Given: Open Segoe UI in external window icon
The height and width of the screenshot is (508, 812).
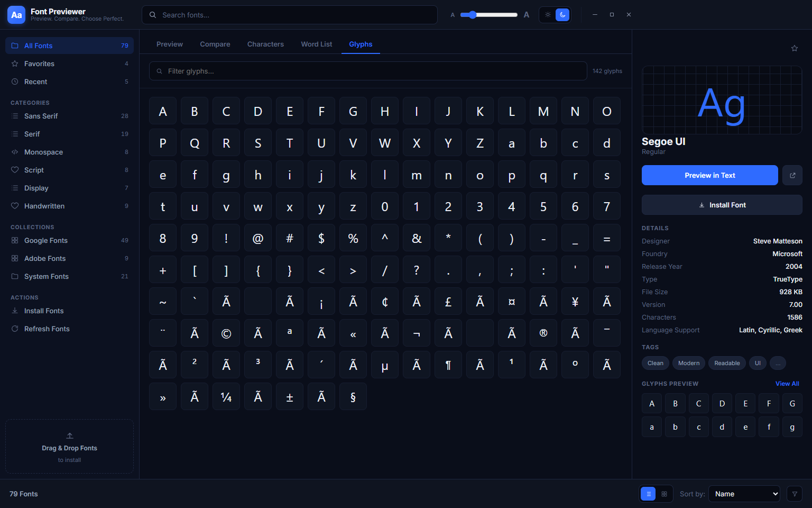Looking at the screenshot, I should (x=792, y=175).
